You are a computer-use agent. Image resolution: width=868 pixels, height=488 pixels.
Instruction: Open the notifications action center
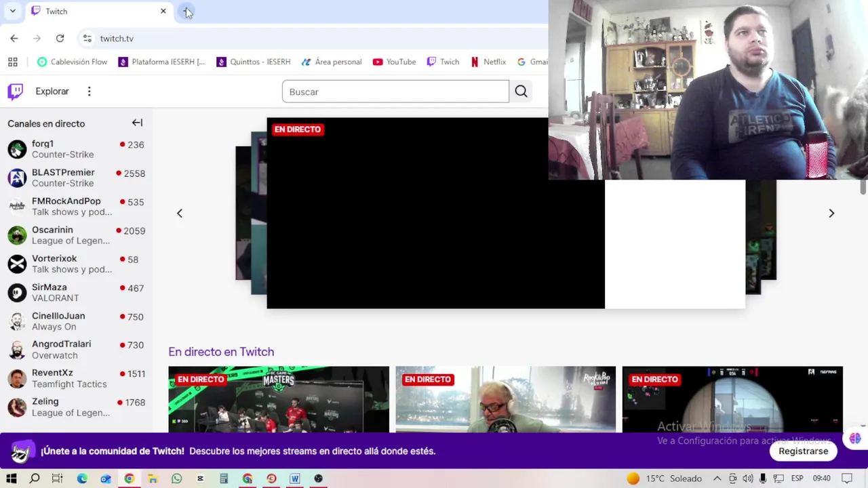(847, 479)
